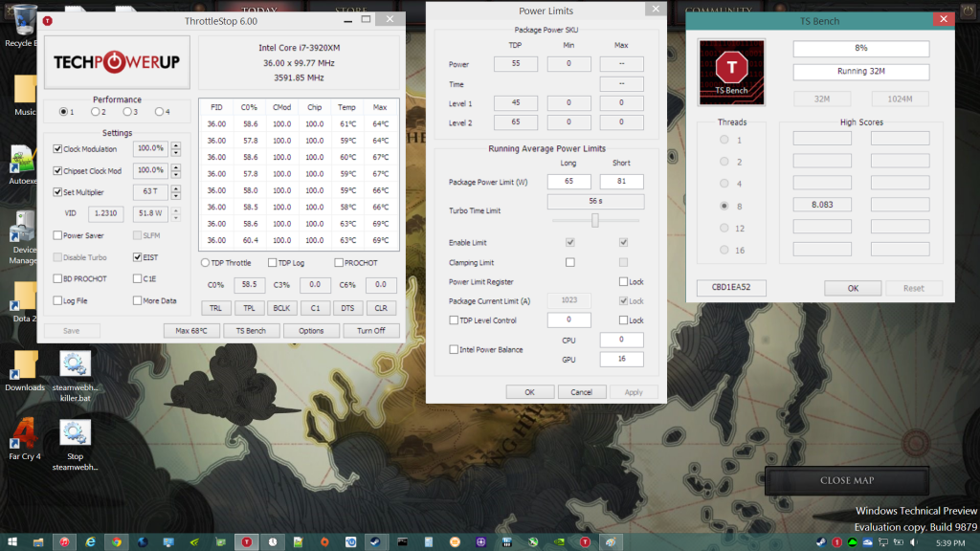Select performance profile 3 radio button
This screenshot has height=551, width=980.
[127, 112]
